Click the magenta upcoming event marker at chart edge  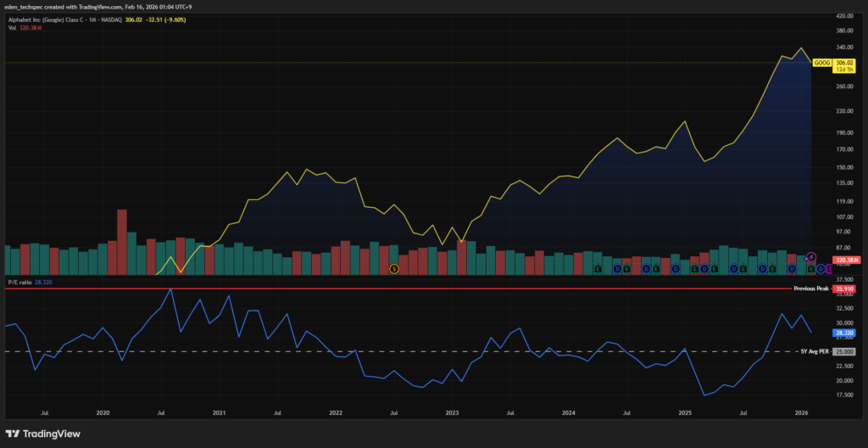[829, 269]
